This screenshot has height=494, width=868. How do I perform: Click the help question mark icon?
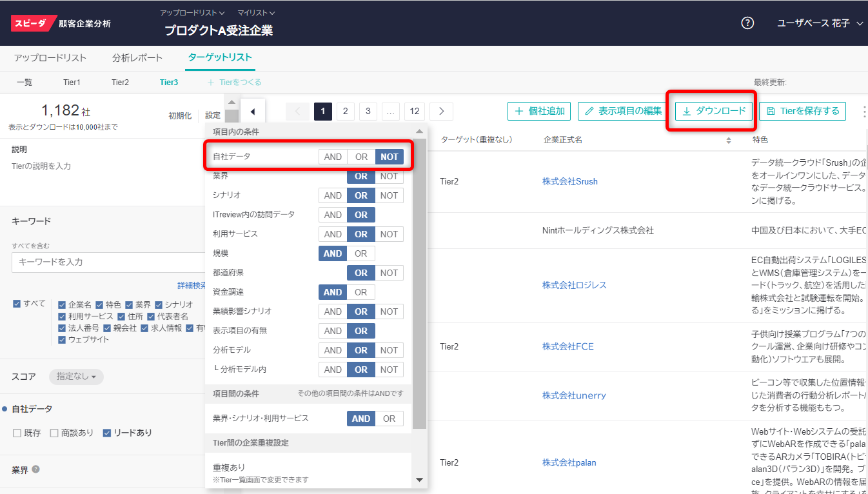(x=747, y=23)
